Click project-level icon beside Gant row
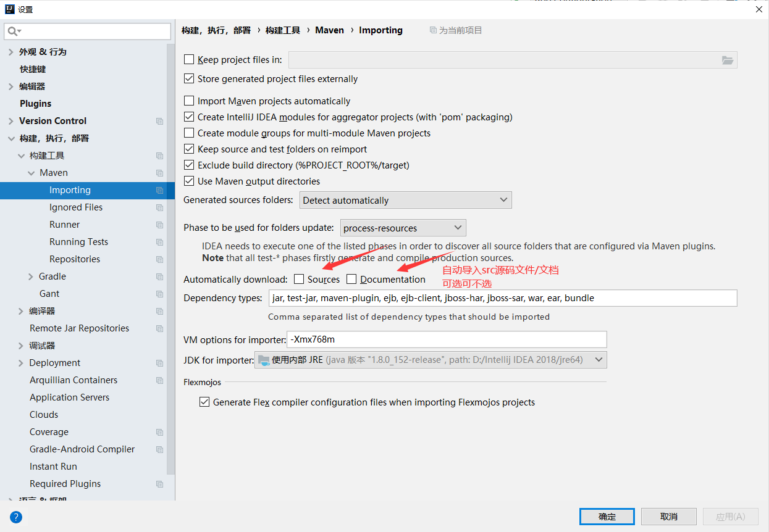Image resolution: width=769 pixels, height=532 pixels. point(159,294)
